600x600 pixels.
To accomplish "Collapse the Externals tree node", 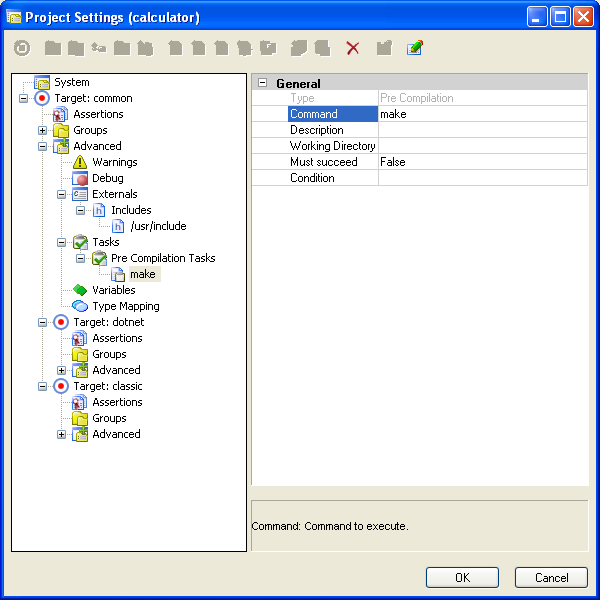I will click(x=62, y=194).
